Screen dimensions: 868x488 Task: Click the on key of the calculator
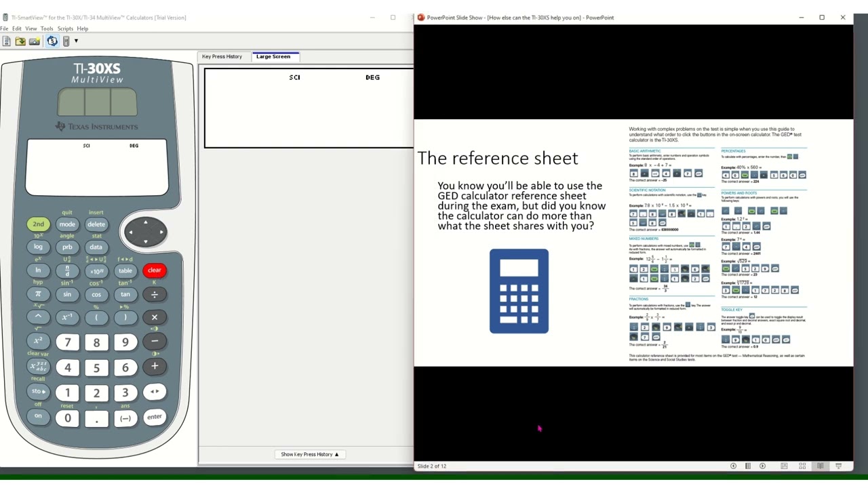coord(38,416)
